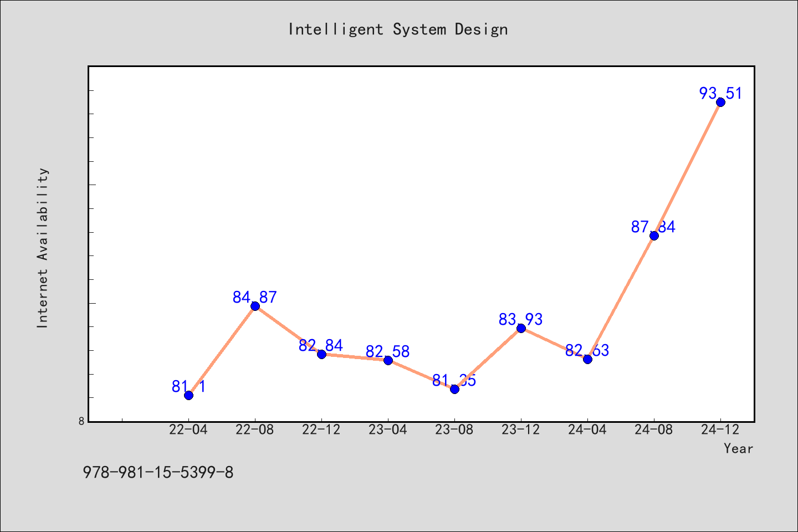Click the chart title Intelligent System Design
This screenshot has height=532, width=798.
[398, 29]
